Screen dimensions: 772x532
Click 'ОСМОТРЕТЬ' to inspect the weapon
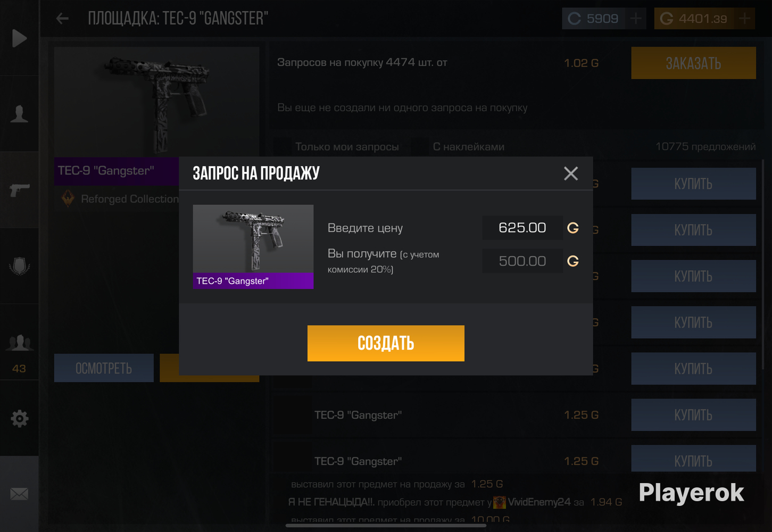104,368
